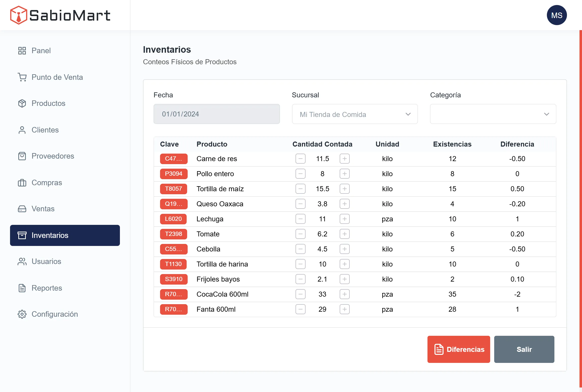The image size is (582, 392).
Task: Click the Productos box icon
Action: (22, 103)
